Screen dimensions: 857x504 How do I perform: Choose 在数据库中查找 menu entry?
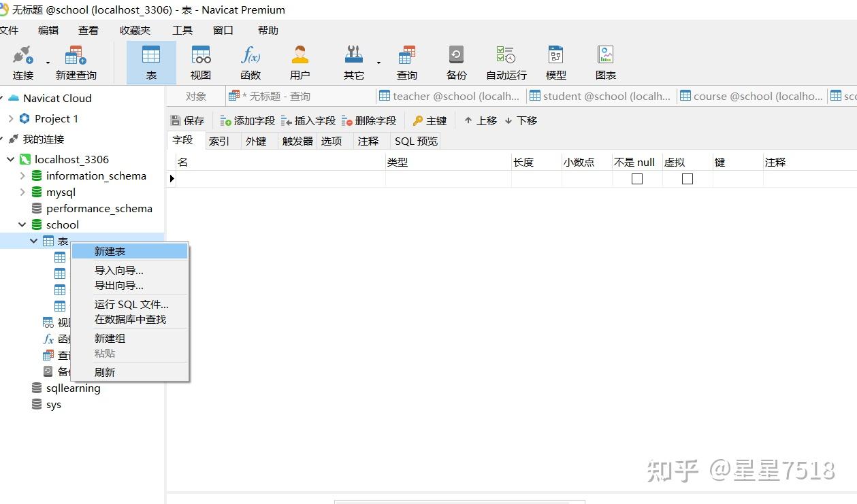(129, 319)
